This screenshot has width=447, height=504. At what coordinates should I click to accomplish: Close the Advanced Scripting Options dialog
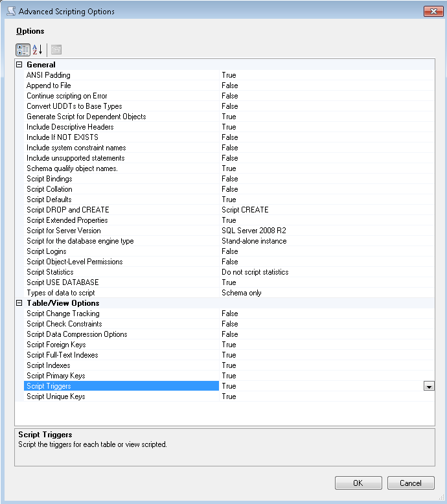click(433, 11)
